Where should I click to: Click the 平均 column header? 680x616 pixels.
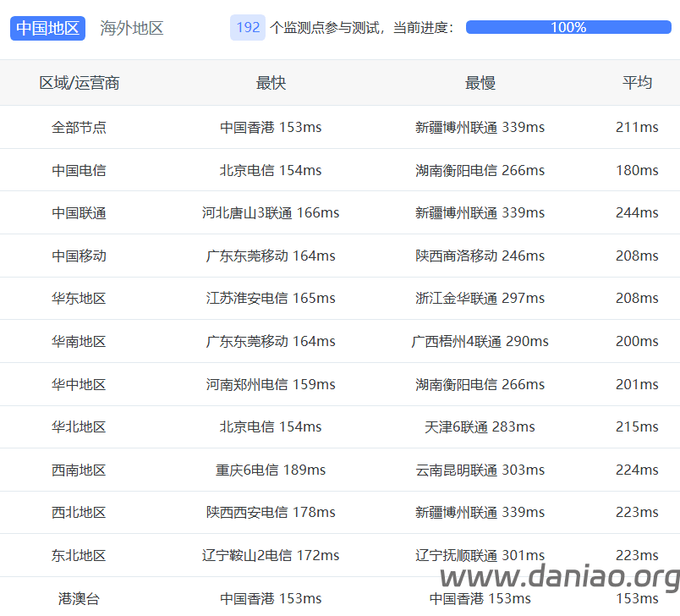[637, 83]
